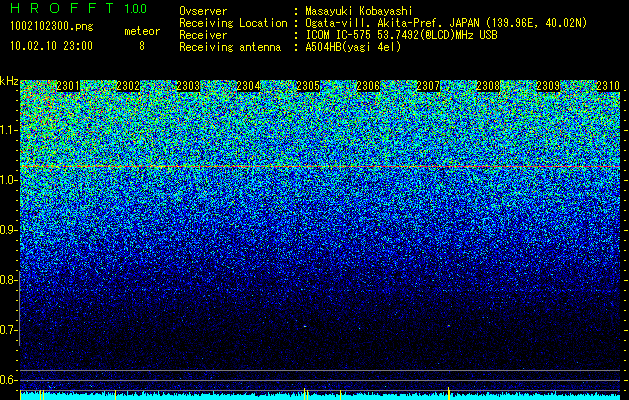This screenshot has width=629, height=400.
Task: Click the 'Receiver' field label
Action: [x=203, y=35]
